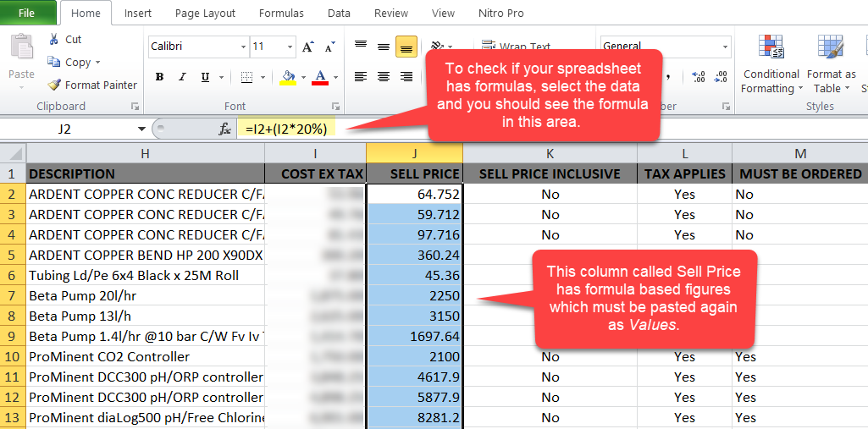This screenshot has height=429, width=868.
Task: Open the Page Layout tab
Action: tap(206, 14)
